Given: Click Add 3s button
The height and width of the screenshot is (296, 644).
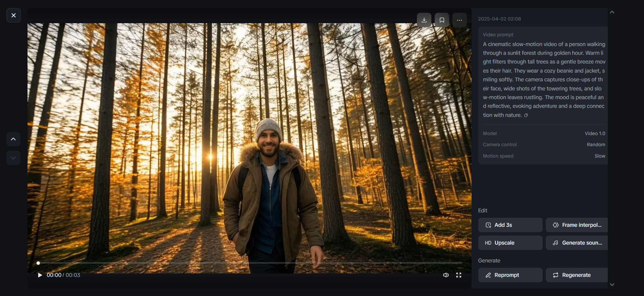Looking at the screenshot, I should 510,225.
